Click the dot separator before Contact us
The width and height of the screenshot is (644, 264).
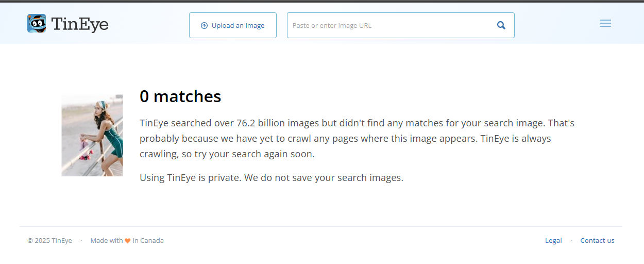point(571,240)
